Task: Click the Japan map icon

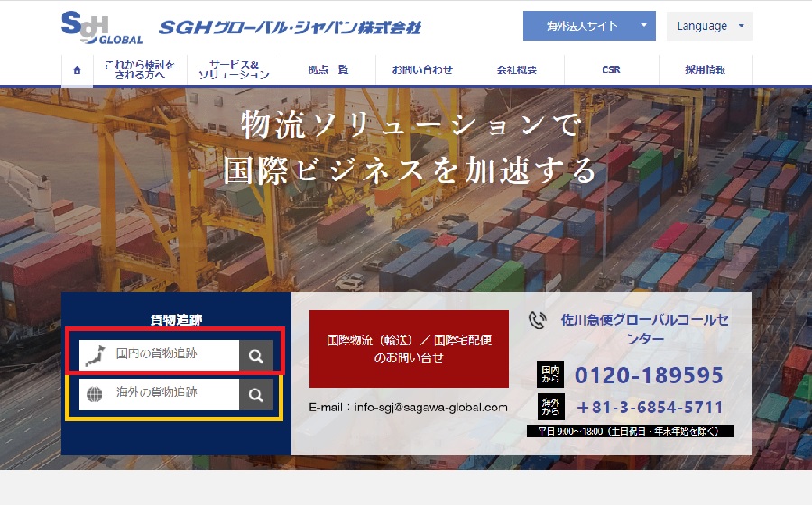Action: tap(96, 356)
